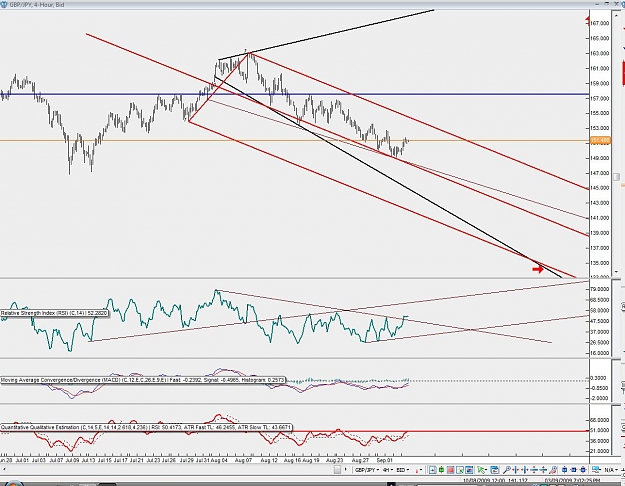This screenshot has width=625, height=486.
Task: Click the 167.000 price axis label
Action: [x=600, y=23]
